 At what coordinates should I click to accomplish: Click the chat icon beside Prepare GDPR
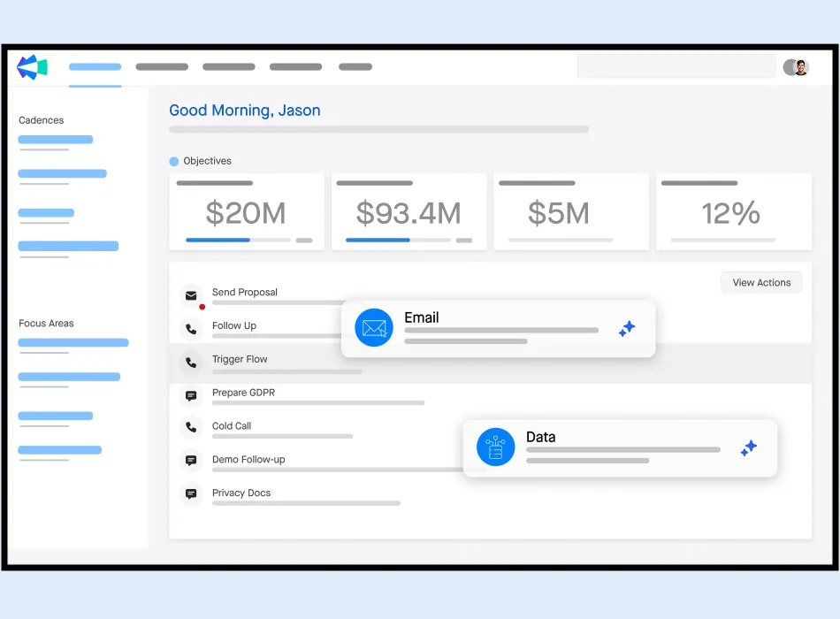(192, 395)
